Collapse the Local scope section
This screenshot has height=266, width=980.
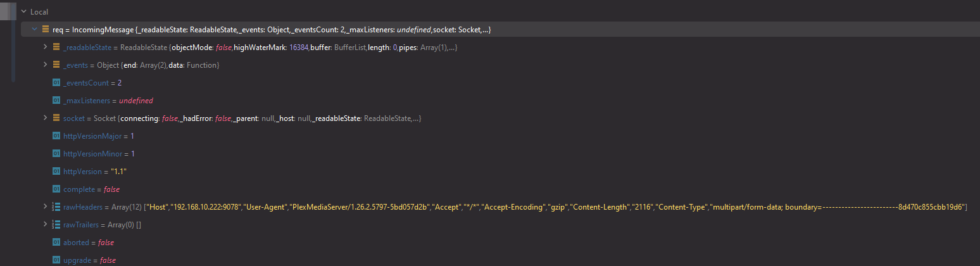tap(23, 12)
